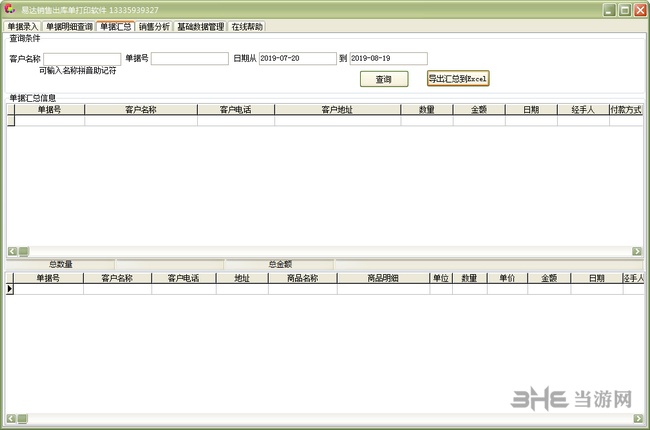
Task: Click 金额 header in detail table
Action: (549, 278)
